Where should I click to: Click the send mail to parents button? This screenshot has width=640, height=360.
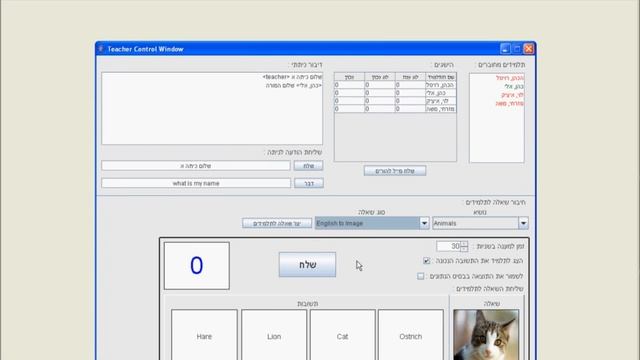(x=395, y=171)
